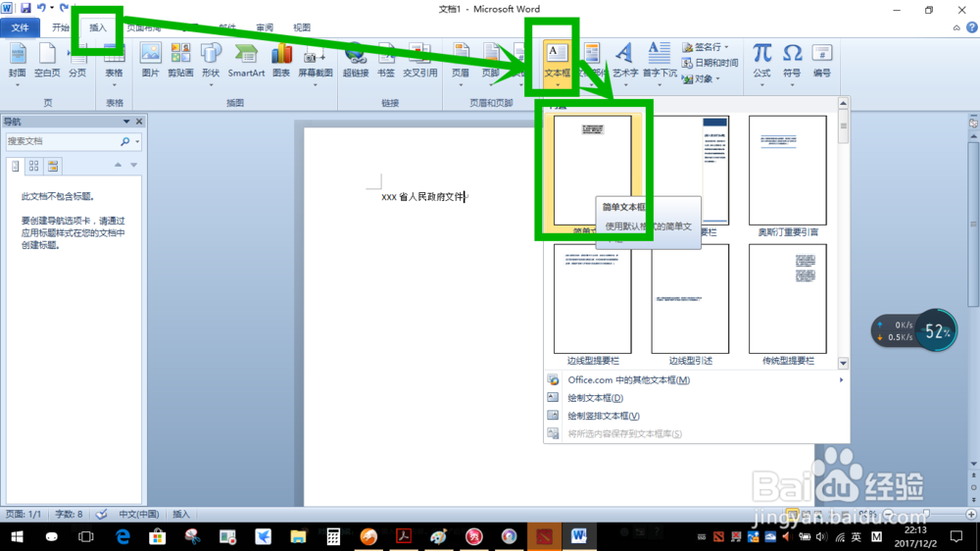Switch to the 开始 Home tab
The image size is (980, 551).
[x=61, y=27]
